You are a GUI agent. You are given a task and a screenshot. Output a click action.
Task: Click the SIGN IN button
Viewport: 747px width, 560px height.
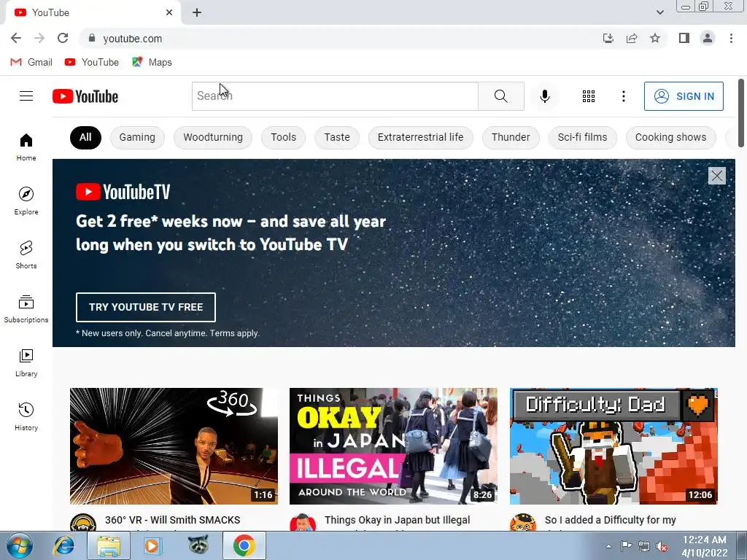(684, 96)
